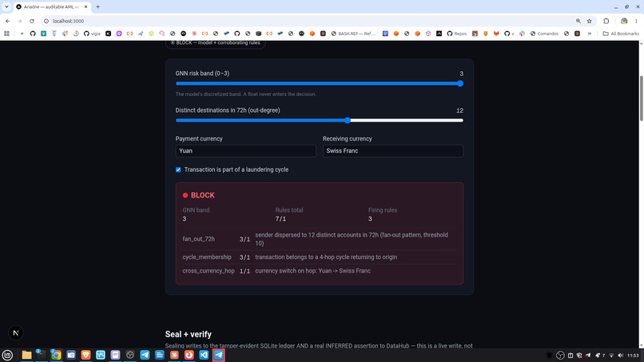
Task: Open the Comandos bookmark
Action: click(544, 34)
